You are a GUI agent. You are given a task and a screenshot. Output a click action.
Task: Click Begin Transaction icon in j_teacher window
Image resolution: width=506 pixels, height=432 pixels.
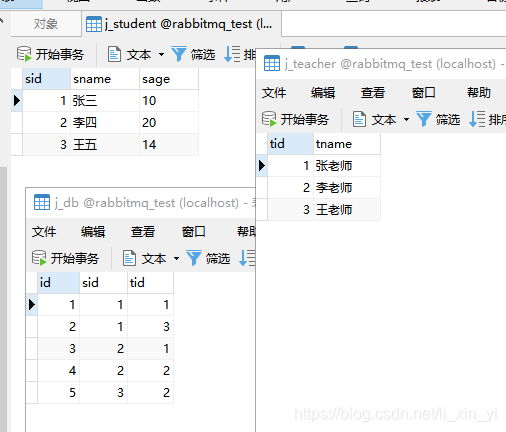click(269, 119)
